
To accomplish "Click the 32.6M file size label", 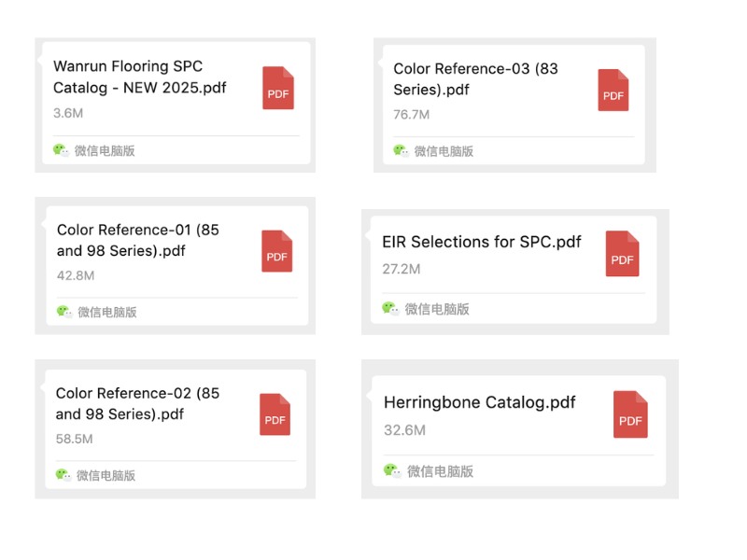I will point(405,430).
